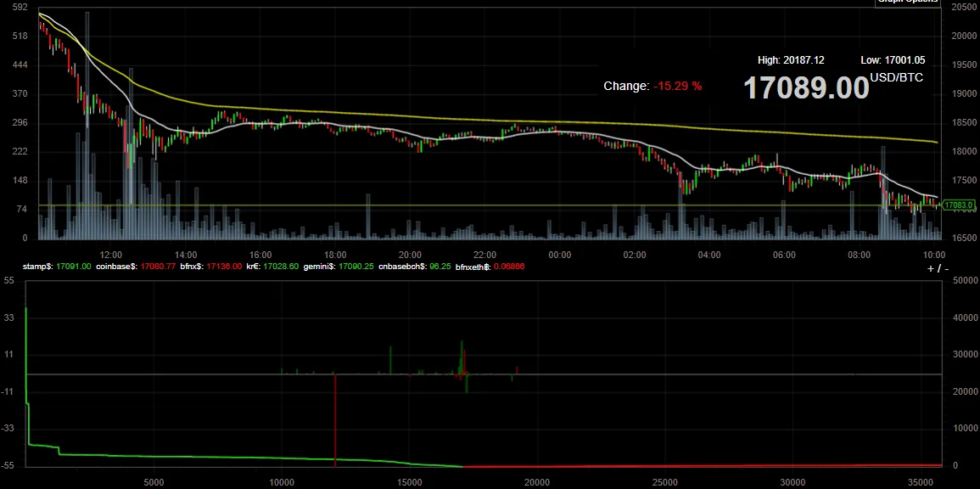Click the High: 20187.12 value
This screenshot has height=489, width=980.
791,60
